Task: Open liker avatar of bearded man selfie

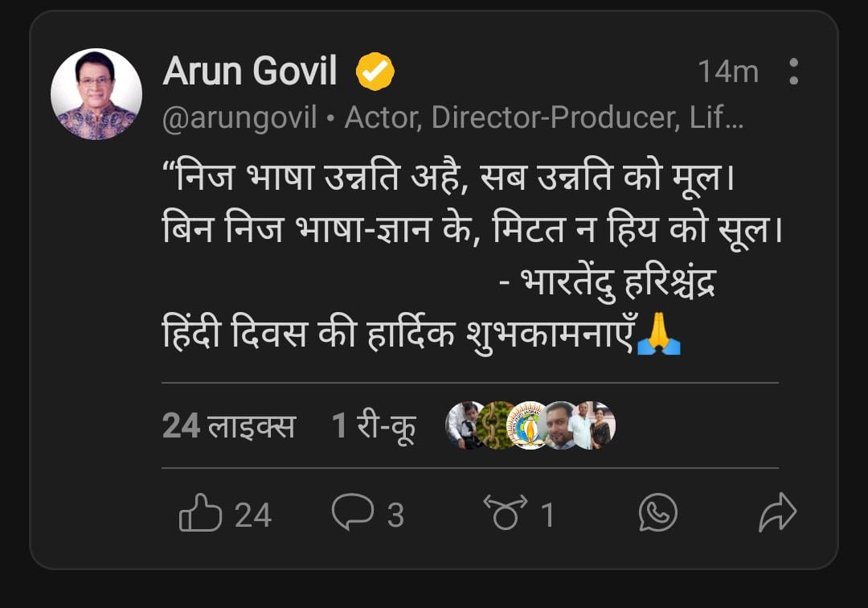Action: point(560,425)
